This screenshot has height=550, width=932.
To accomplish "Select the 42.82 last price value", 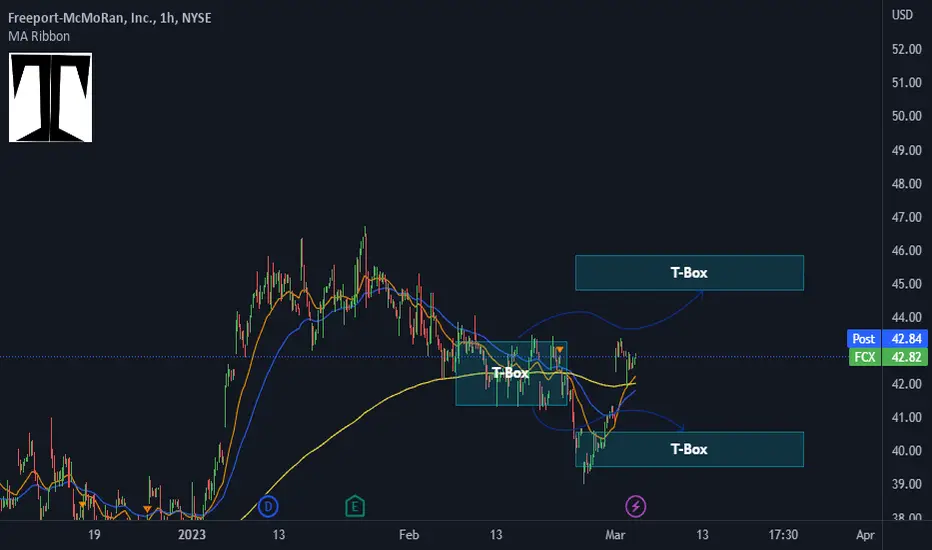I will tap(906, 357).
